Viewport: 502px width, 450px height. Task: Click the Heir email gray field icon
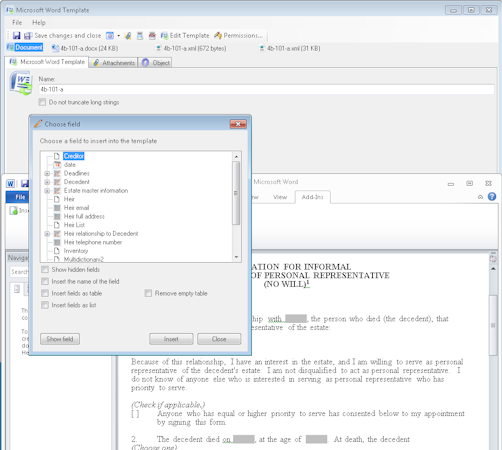coord(57,208)
